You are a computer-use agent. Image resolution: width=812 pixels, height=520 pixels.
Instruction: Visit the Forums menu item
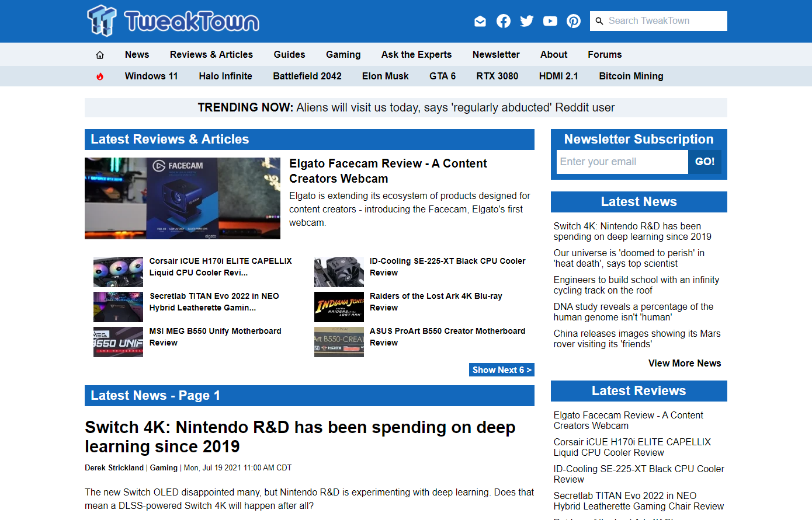tap(605, 54)
